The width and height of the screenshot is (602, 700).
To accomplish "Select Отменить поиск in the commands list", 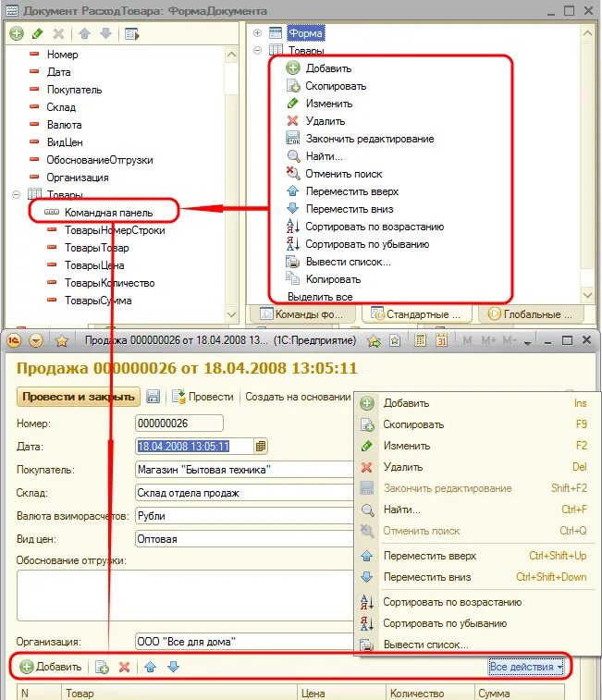I will click(343, 174).
